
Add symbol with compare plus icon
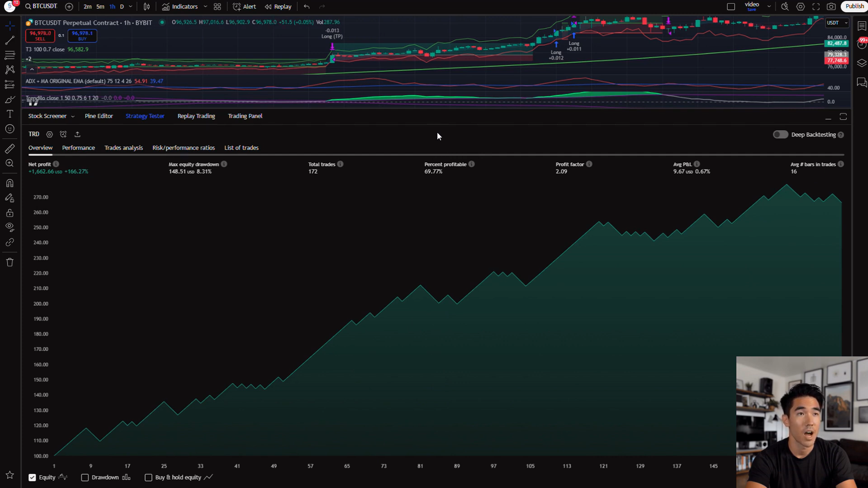coord(69,6)
